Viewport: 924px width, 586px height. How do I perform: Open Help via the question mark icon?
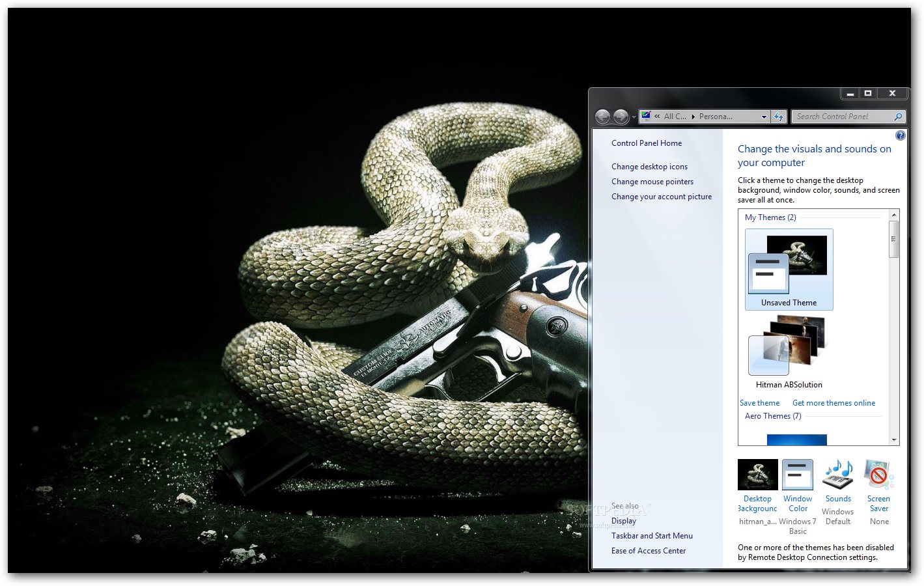[900, 135]
